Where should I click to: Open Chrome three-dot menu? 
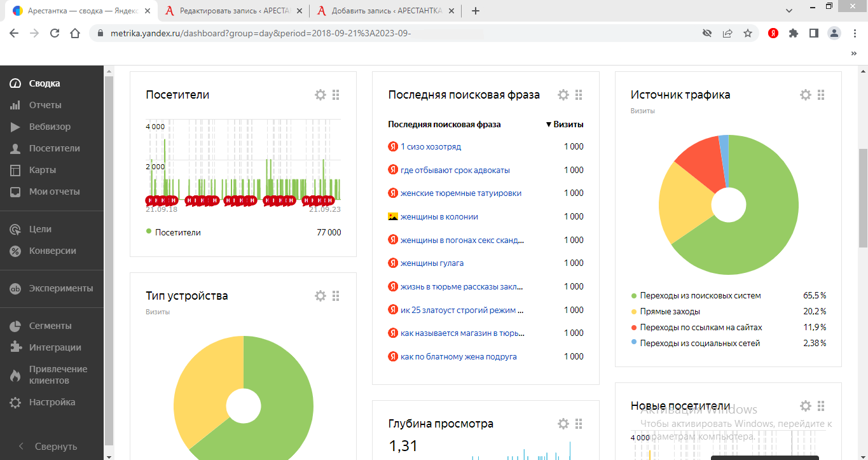(x=854, y=33)
